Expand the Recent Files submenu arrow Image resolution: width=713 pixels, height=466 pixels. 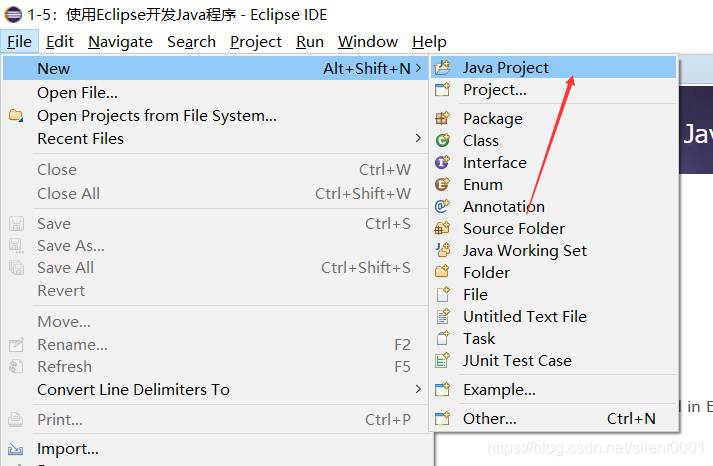[x=418, y=138]
